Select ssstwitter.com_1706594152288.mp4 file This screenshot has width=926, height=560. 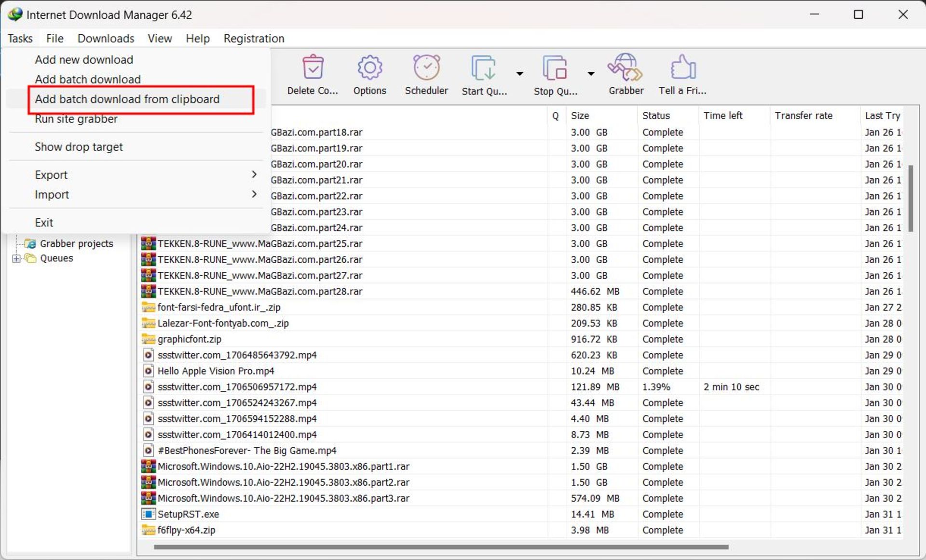(x=237, y=418)
